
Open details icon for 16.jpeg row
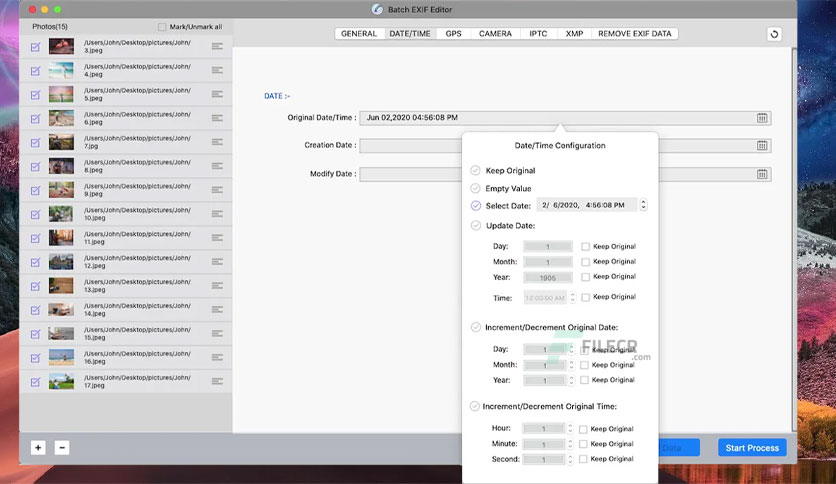point(217,357)
